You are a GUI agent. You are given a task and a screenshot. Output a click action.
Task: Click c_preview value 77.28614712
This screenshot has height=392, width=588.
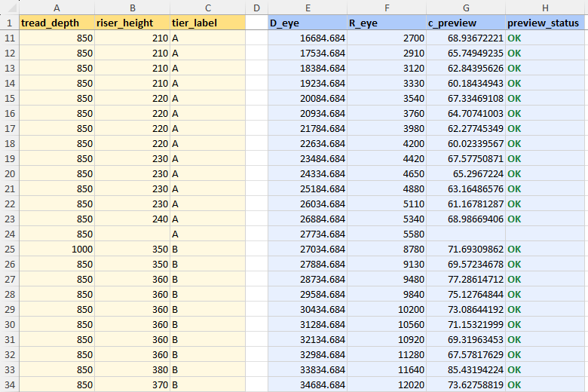(466, 280)
